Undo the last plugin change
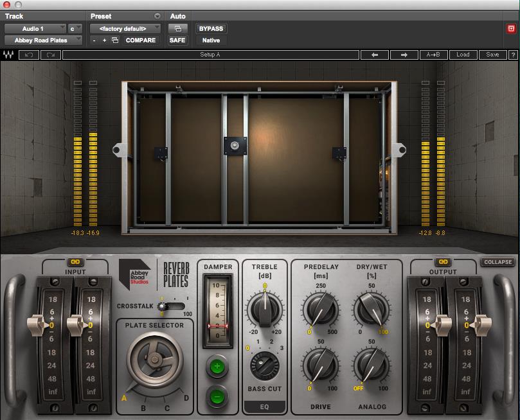Viewport: 520px width, 420px height. tap(29, 55)
